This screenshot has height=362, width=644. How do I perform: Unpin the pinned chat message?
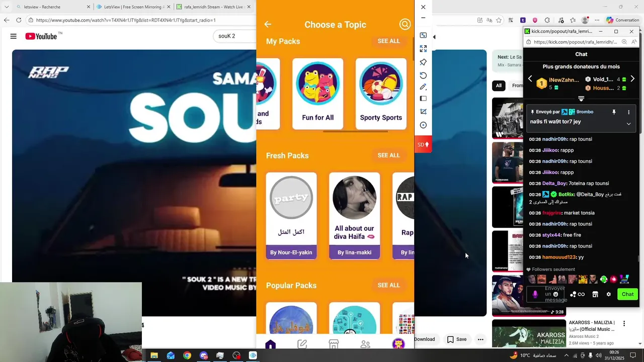(614, 112)
